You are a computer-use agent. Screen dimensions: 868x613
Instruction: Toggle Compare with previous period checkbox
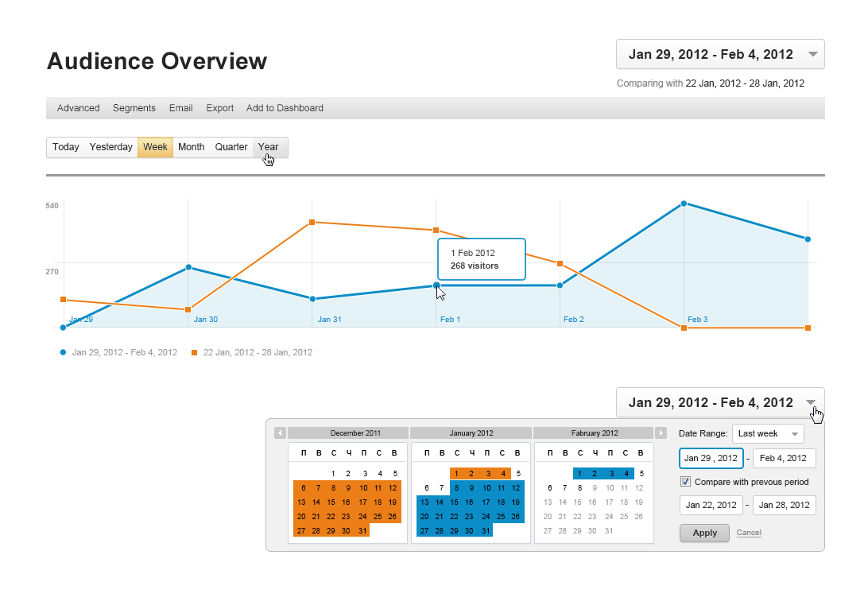(686, 482)
